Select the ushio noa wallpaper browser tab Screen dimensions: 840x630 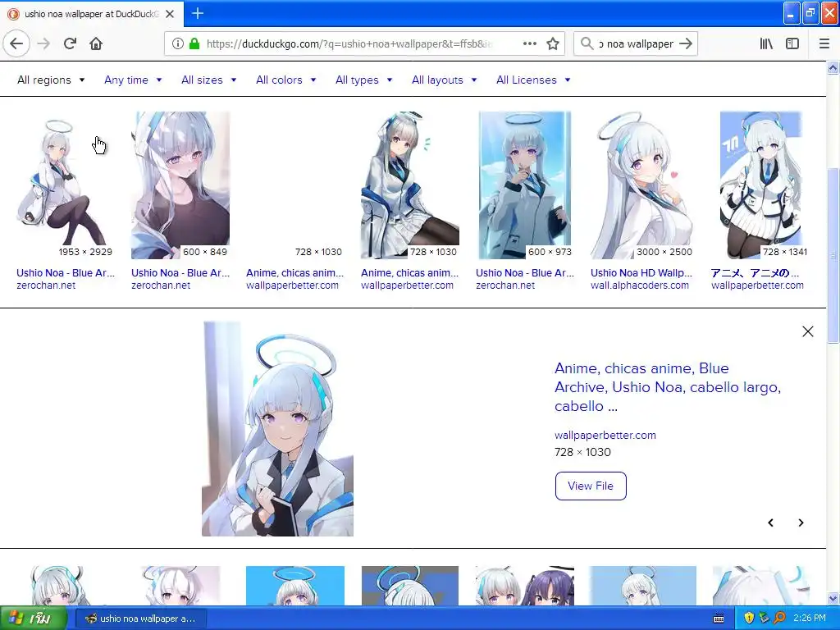point(92,14)
